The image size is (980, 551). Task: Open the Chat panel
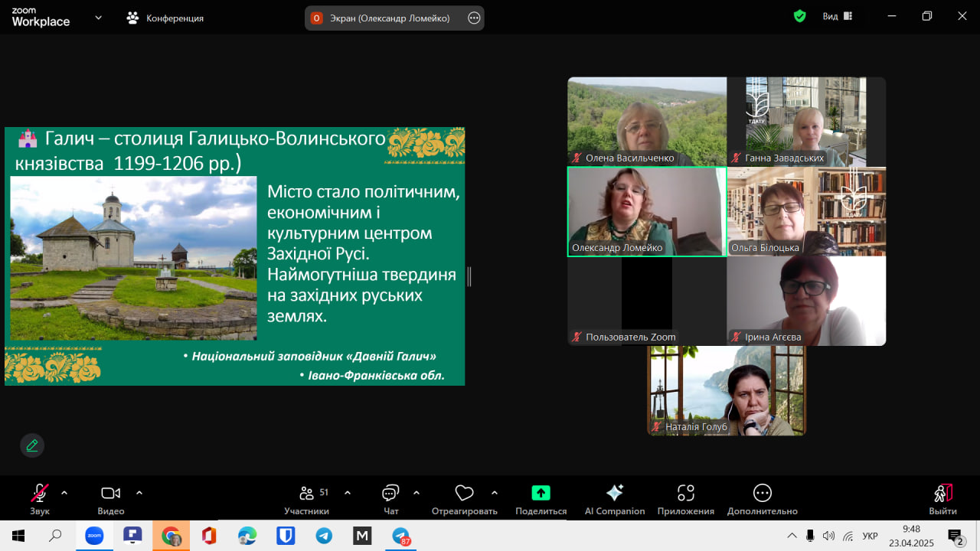(x=390, y=498)
